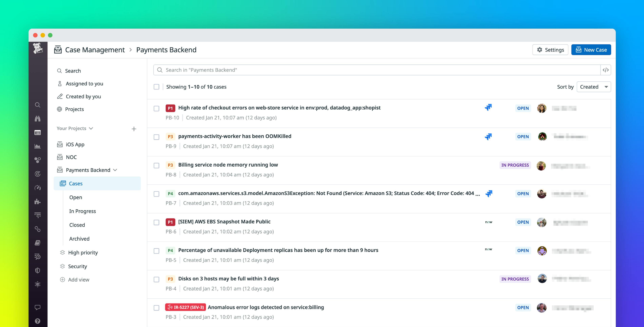Click the Security shield icon in sidebar

pyautogui.click(x=38, y=270)
